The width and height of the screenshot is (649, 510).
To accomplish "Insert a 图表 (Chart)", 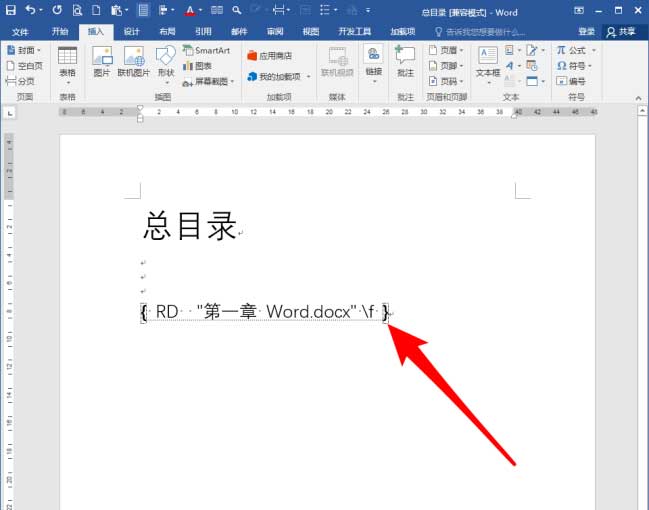I will tap(197, 66).
